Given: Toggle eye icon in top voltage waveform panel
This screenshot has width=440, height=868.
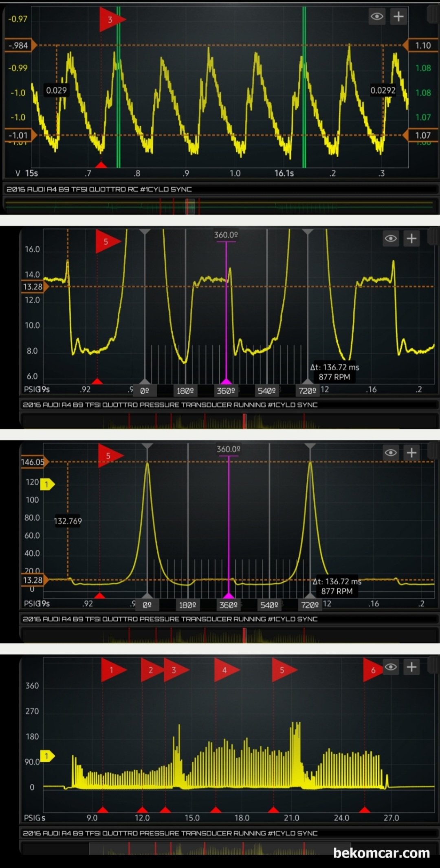Looking at the screenshot, I should (x=377, y=17).
